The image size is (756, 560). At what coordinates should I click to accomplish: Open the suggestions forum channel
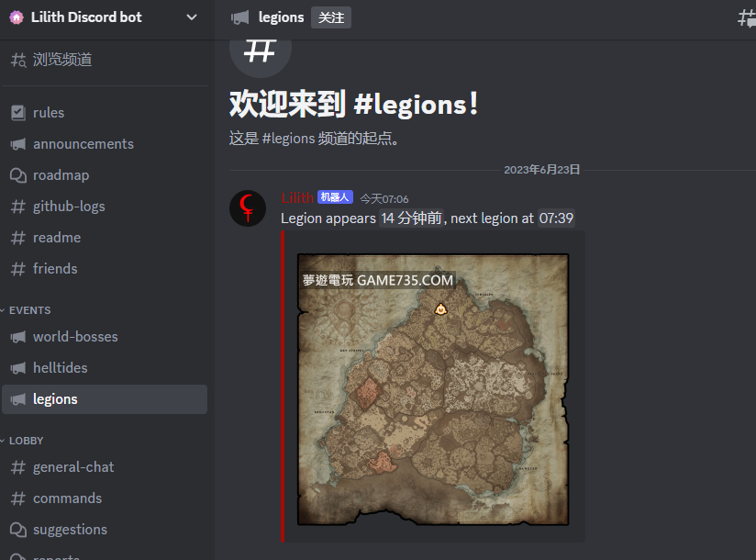click(x=105, y=530)
